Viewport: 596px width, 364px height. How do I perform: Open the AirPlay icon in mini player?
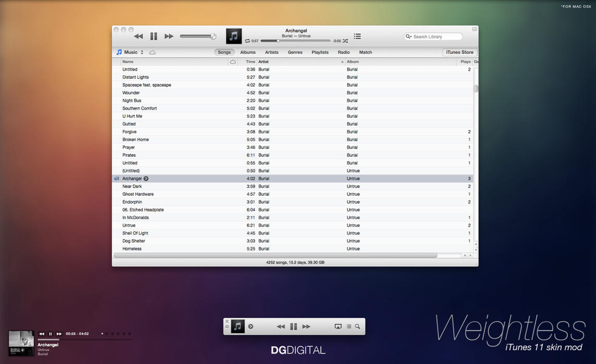pos(338,327)
